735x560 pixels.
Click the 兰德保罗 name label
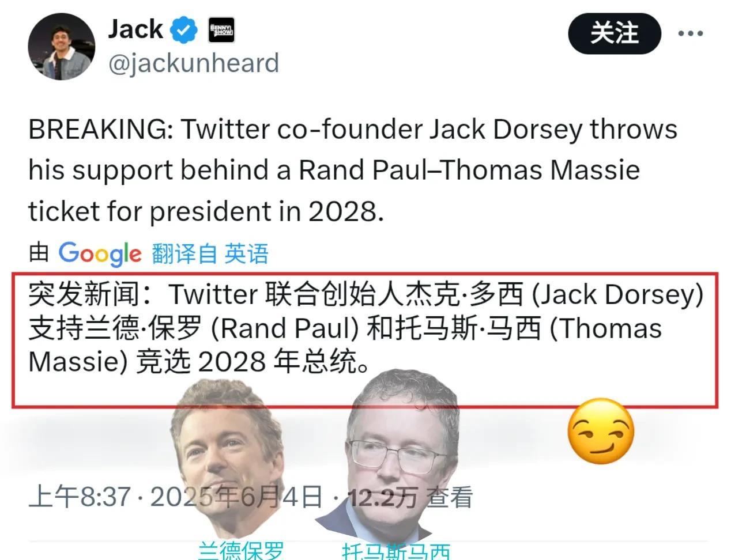click(x=241, y=550)
